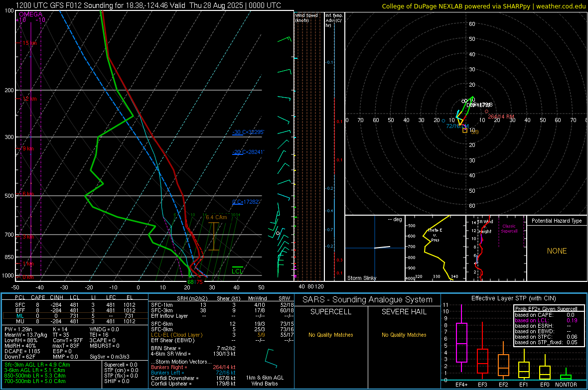Click the 'Corfidi Downshear = 167/8 kt' row
This screenshot has width=588, height=390.
pos(193,379)
